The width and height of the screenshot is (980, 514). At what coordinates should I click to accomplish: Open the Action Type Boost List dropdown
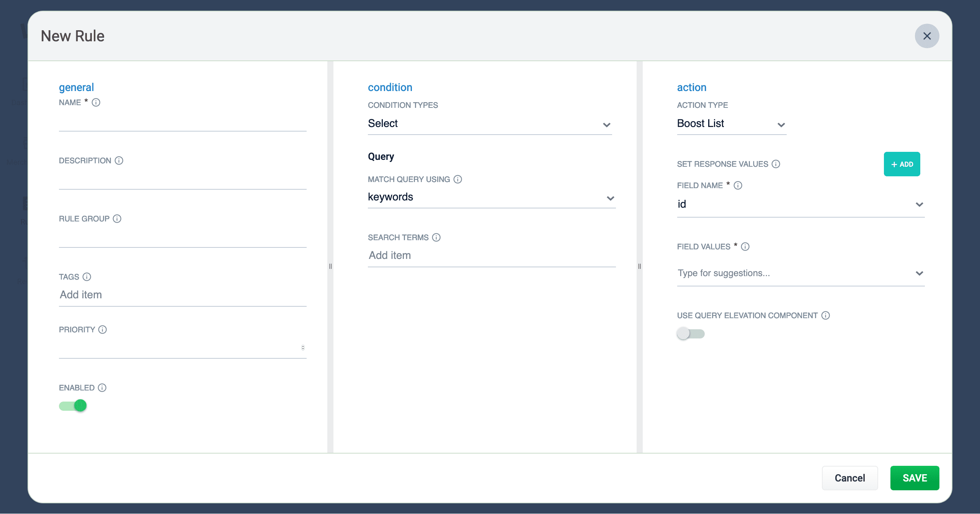click(731, 124)
